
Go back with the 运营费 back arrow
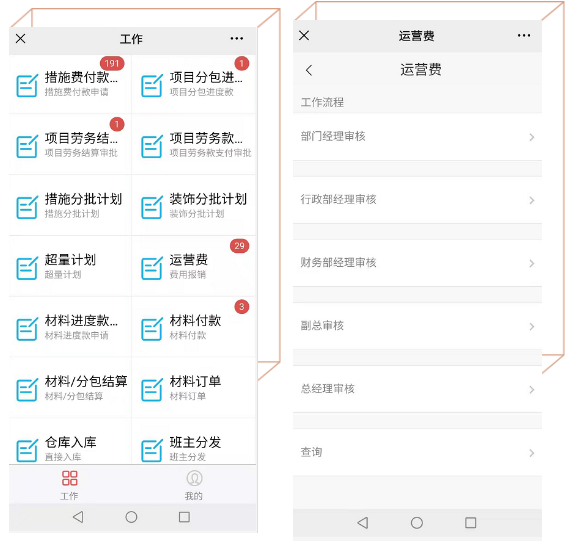tap(309, 70)
